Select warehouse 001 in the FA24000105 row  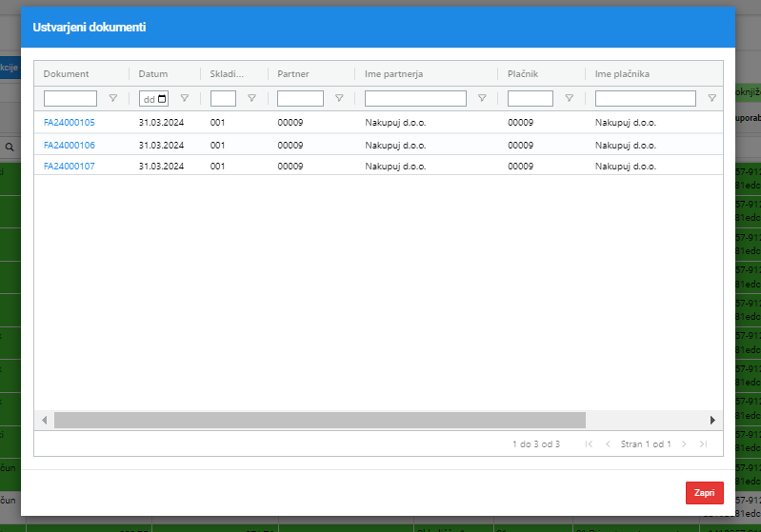coord(217,123)
